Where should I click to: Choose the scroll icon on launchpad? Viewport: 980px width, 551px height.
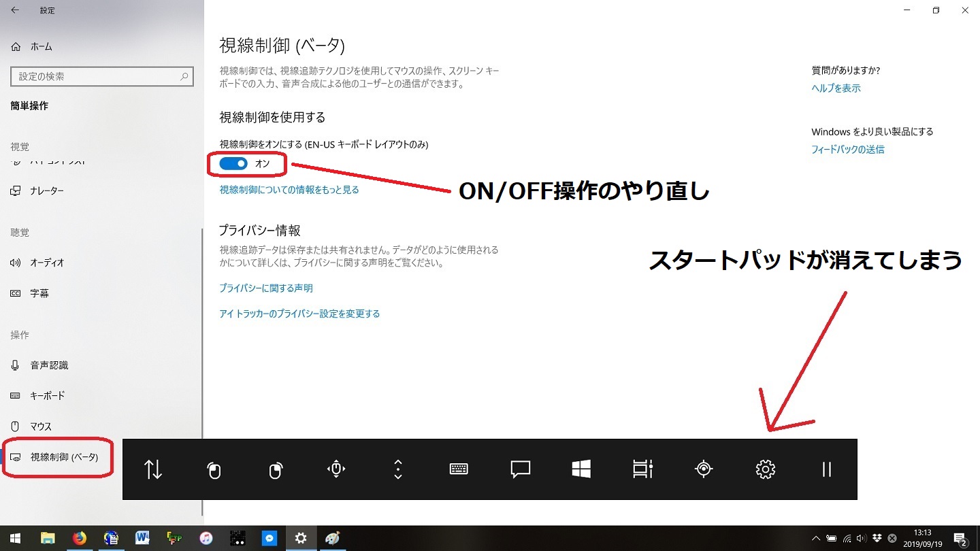point(398,469)
